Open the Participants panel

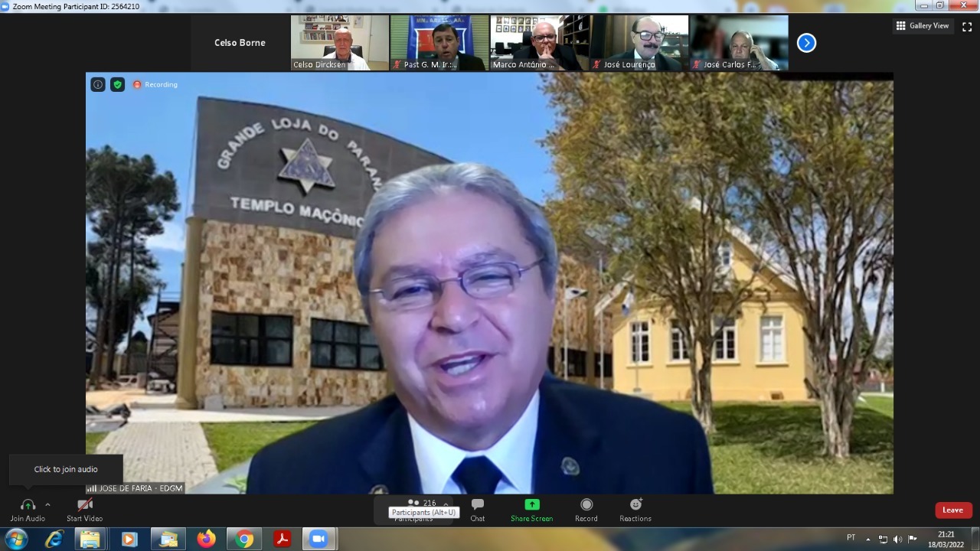click(x=414, y=506)
